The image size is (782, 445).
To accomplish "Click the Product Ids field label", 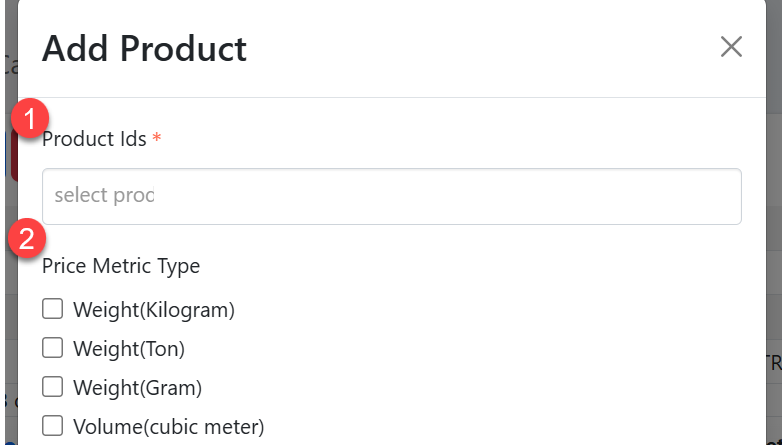I will pos(94,139).
